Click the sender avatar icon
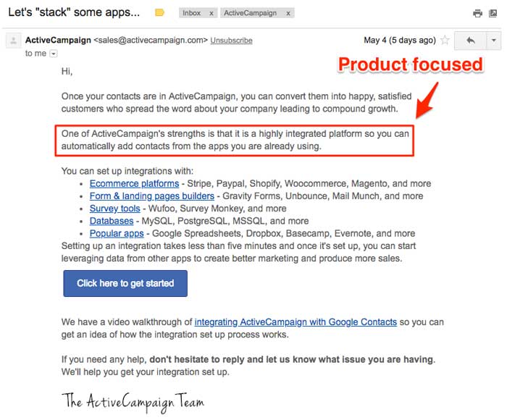 coord(14,41)
